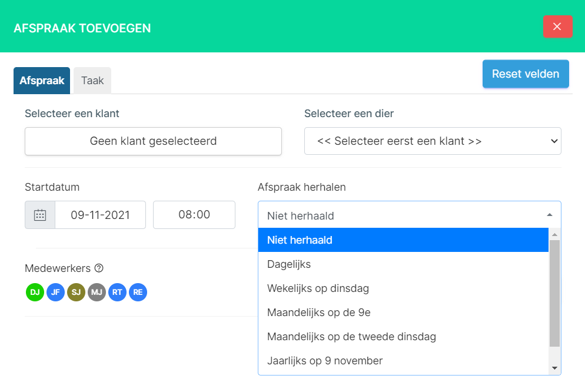
Task: Click the dropdown list scrollbar down arrow
Action: [555, 368]
